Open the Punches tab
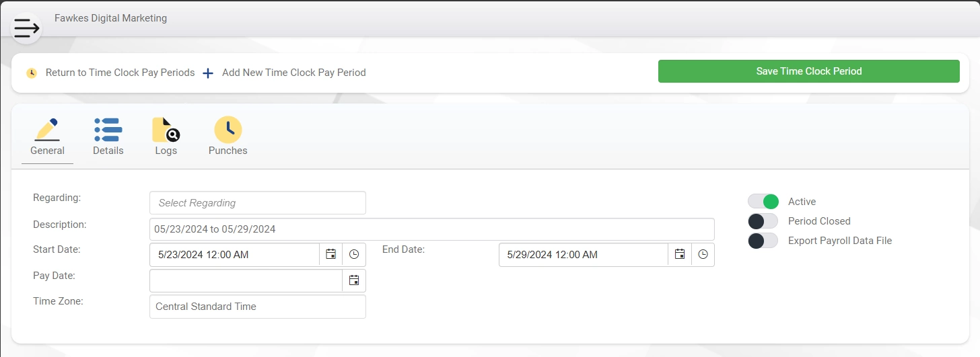This screenshot has height=357, width=980. click(x=228, y=137)
